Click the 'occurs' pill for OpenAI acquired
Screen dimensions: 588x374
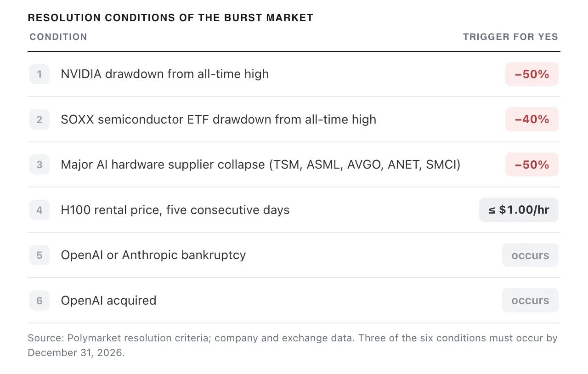[530, 300]
